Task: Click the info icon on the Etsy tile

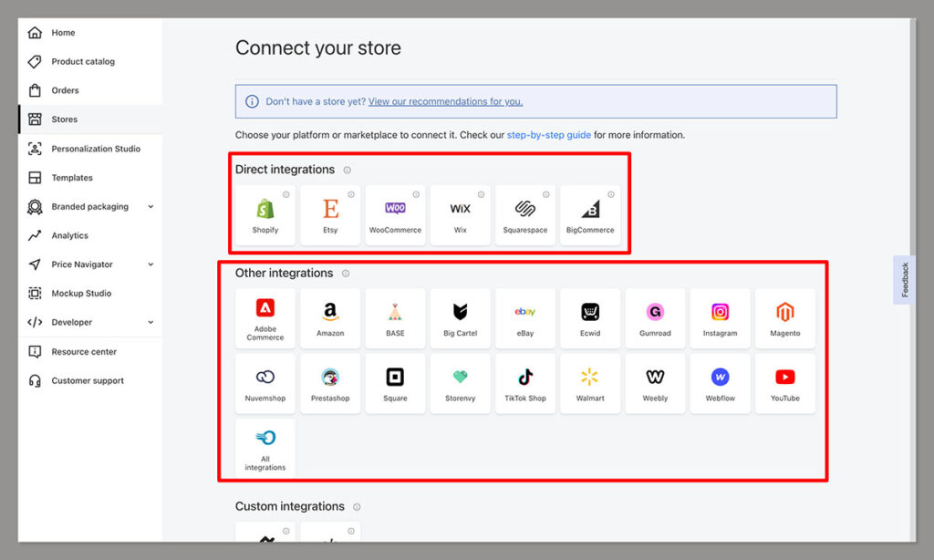Action: pos(351,195)
